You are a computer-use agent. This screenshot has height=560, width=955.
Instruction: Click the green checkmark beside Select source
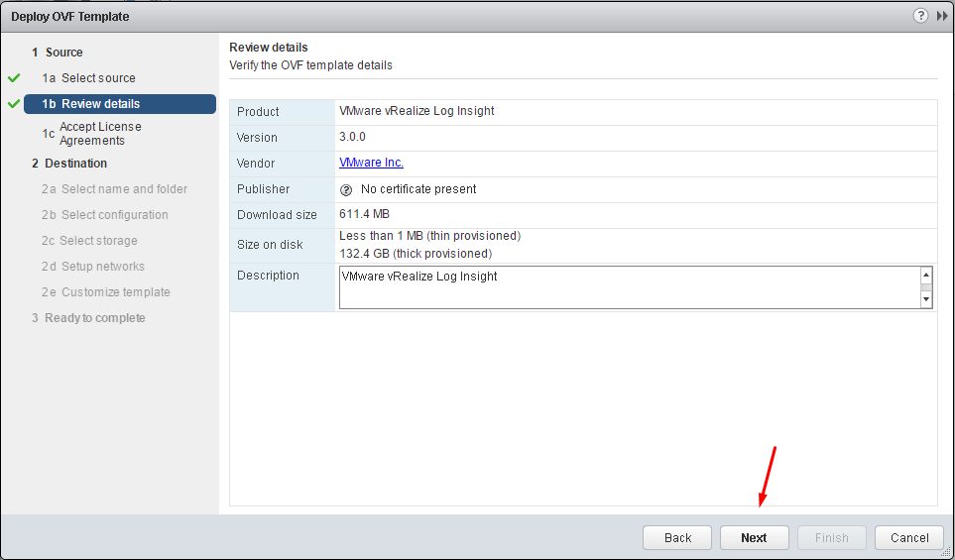14,78
